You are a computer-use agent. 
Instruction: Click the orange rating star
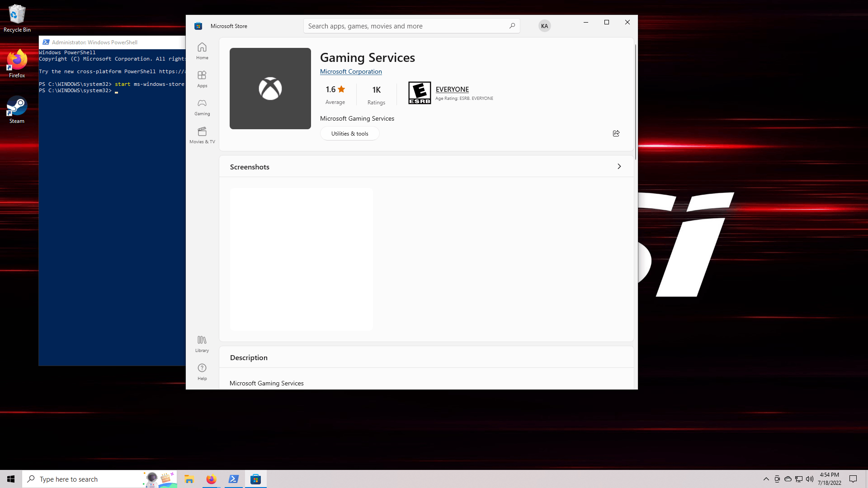pos(341,89)
